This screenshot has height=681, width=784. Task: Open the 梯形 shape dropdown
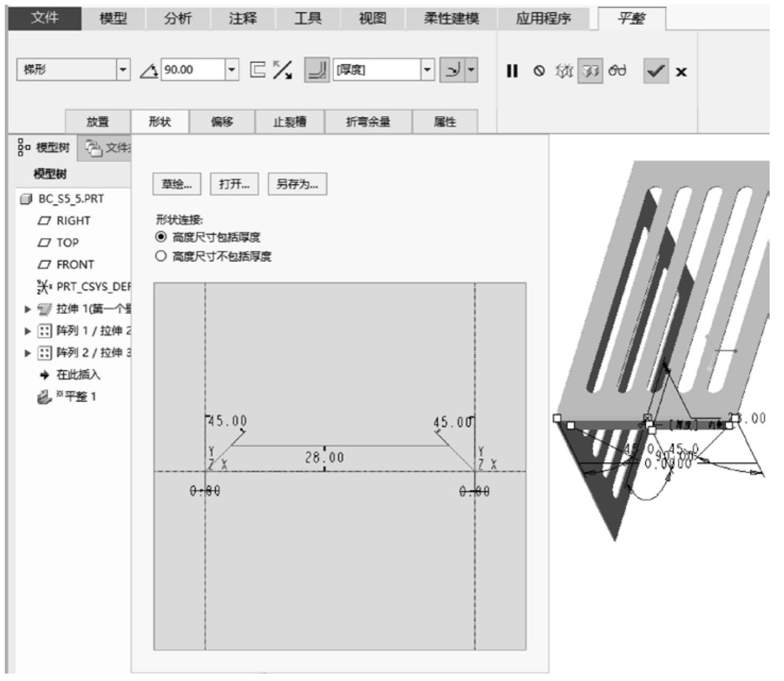point(123,70)
